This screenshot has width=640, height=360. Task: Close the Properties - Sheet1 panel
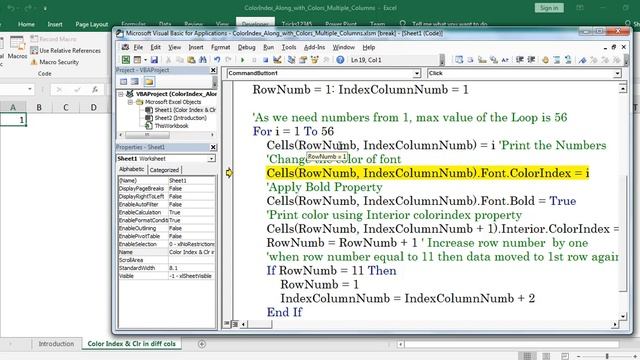213,147
